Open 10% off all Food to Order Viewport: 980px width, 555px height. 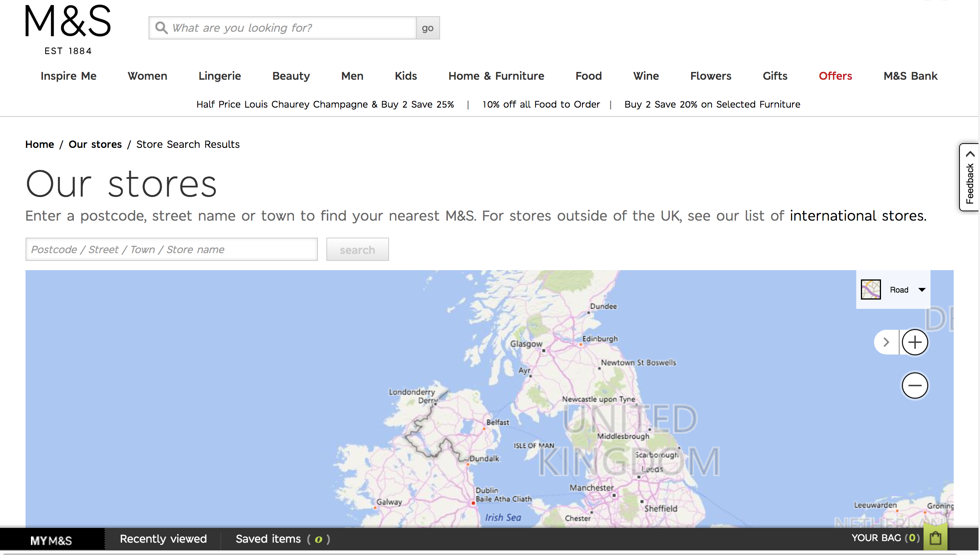point(541,104)
